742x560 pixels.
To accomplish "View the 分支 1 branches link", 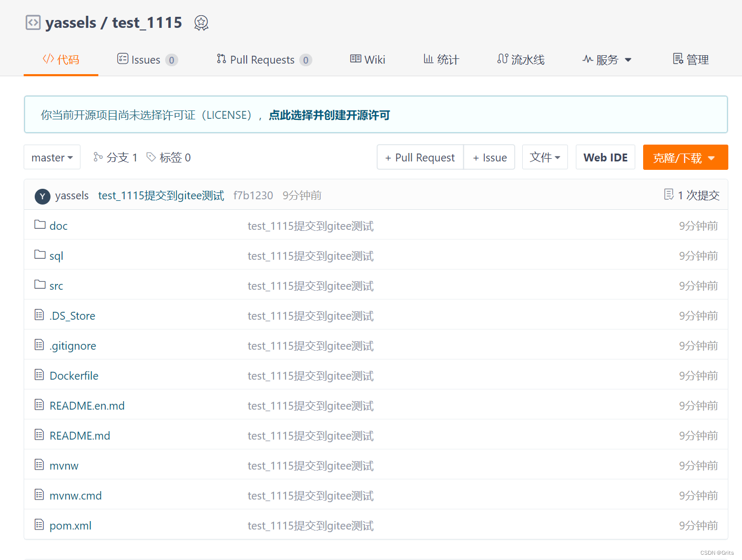I will point(115,157).
